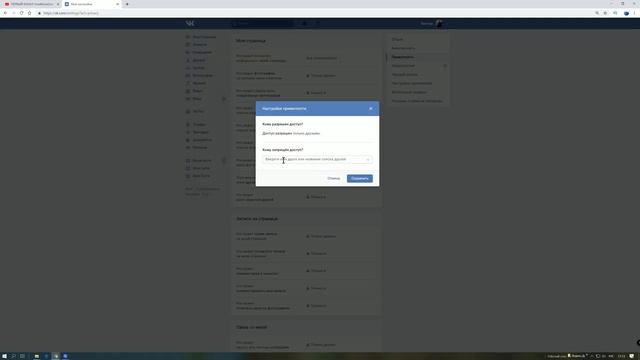The image size is (640, 360).
Task: Close the privacy settings dialog with the X
Action: tap(371, 109)
